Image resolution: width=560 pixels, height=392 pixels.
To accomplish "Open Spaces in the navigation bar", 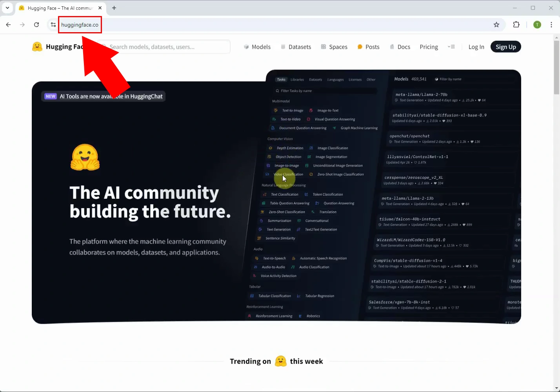I will [x=334, y=47].
